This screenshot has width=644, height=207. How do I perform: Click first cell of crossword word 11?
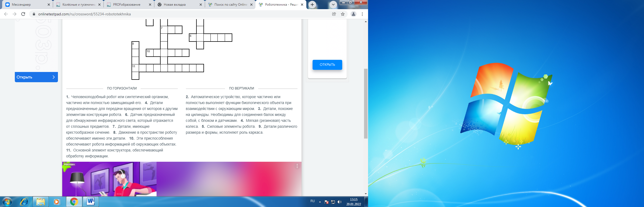pos(135,68)
